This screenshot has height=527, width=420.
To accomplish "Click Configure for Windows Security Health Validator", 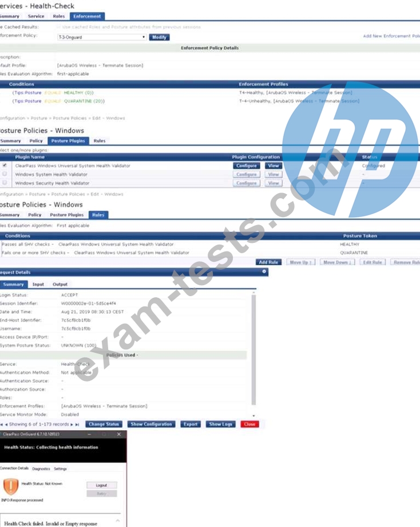I will 247,183.
